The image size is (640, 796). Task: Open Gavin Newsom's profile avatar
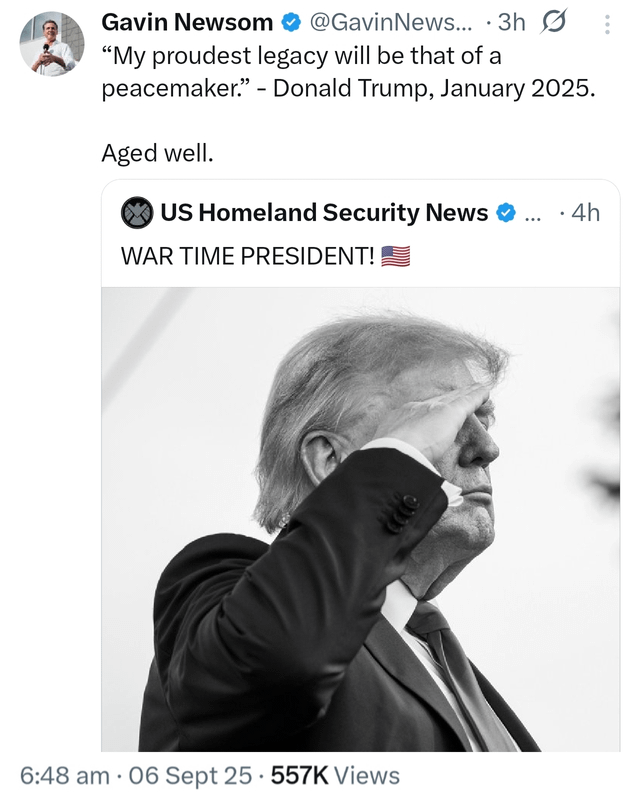52,44
